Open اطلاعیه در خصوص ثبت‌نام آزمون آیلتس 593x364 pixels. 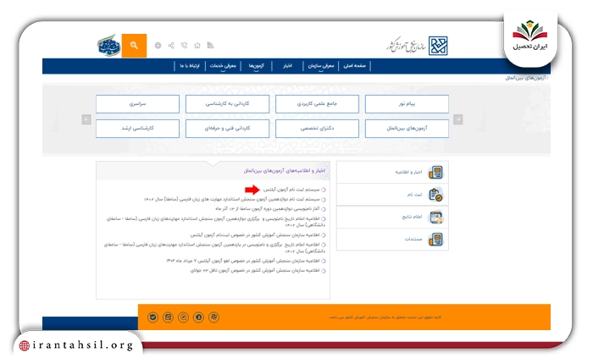tap(255, 234)
